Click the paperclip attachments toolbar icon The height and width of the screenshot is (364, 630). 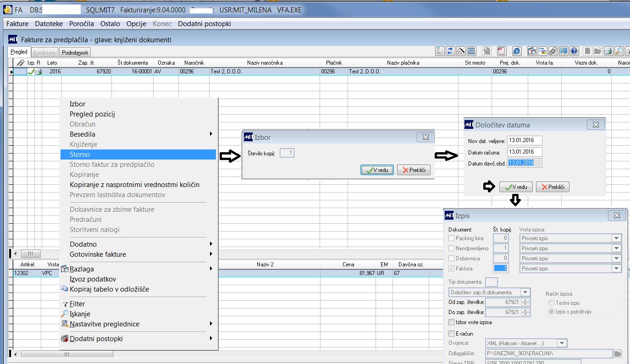click(553, 51)
